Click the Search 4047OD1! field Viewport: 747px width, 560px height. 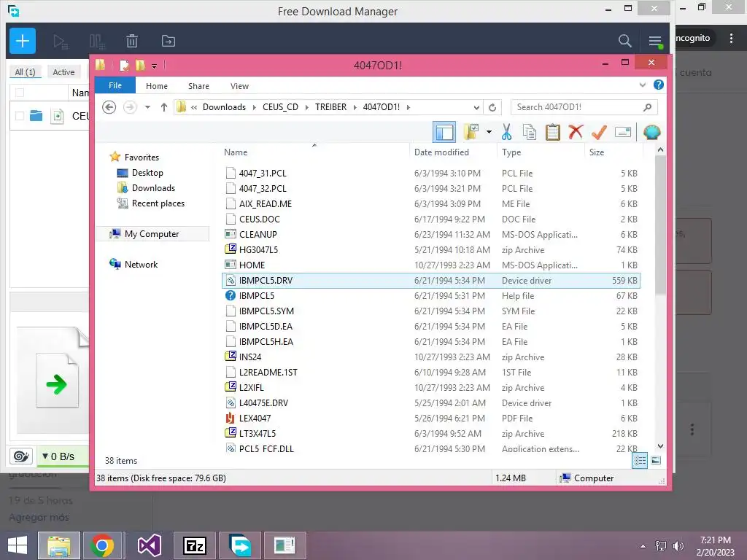click(584, 107)
